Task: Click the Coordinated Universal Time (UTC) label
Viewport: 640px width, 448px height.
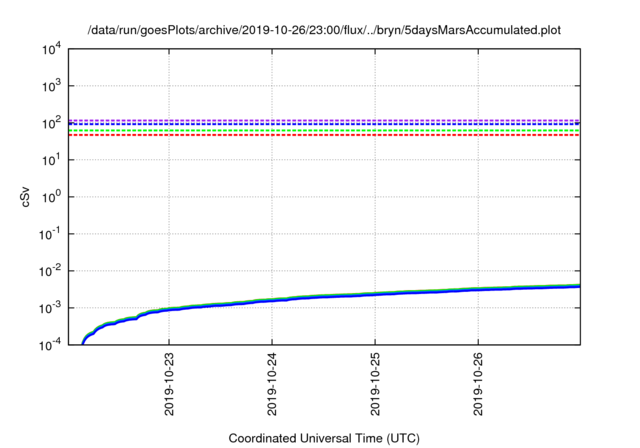Action: point(324,438)
